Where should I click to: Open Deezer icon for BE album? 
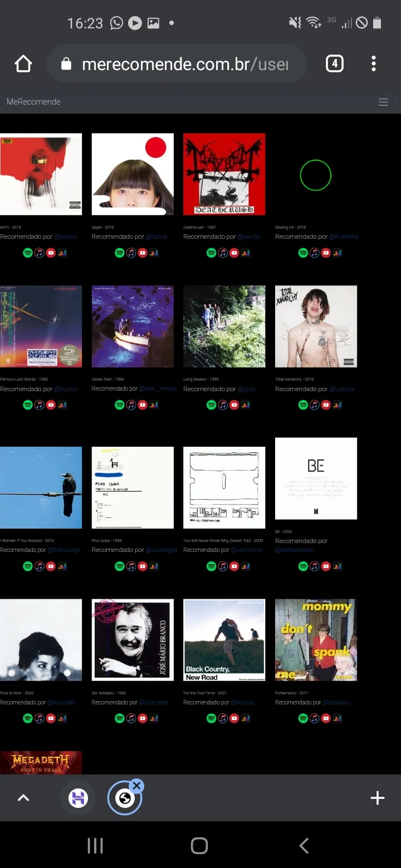[337, 566]
